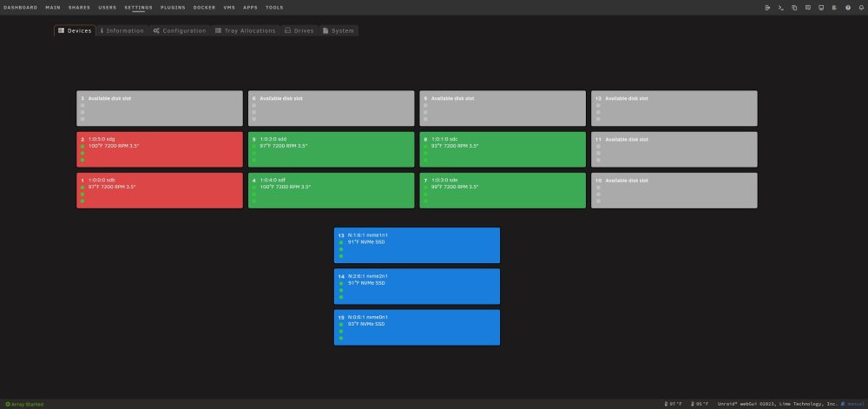868x409 pixels.
Task: Click '1:0:1:0 sdc' in tray 8
Action: [444, 140]
